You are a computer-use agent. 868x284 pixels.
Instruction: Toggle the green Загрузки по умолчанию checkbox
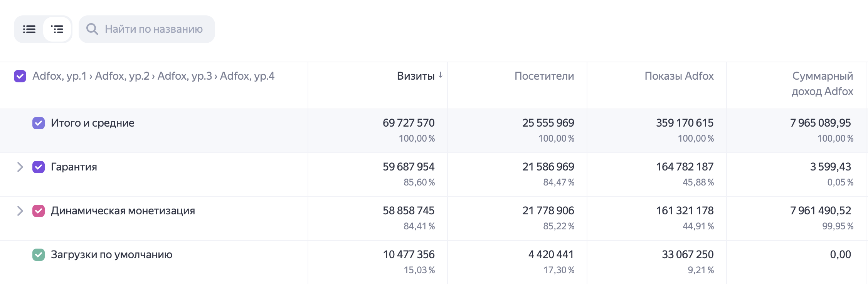click(39, 255)
